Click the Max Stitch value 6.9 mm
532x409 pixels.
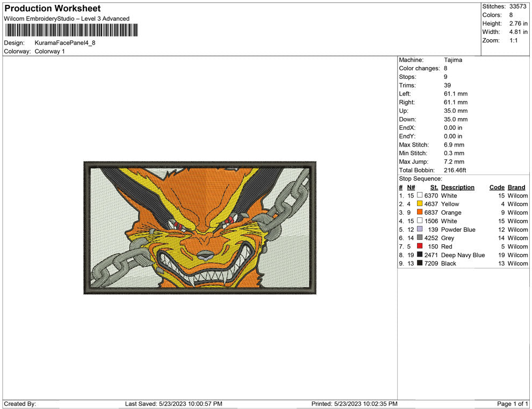click(x=454, y=145)
